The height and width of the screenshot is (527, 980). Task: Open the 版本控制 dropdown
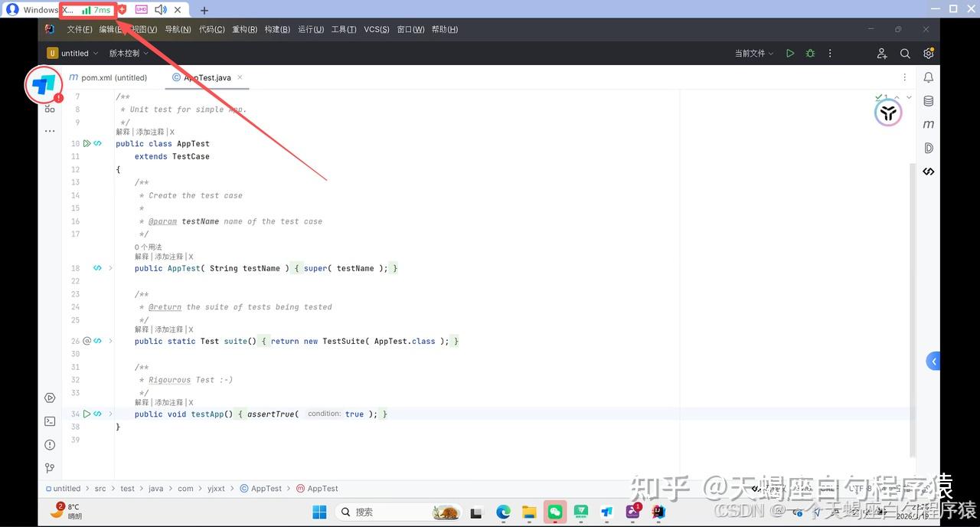(x=129, y=54)
